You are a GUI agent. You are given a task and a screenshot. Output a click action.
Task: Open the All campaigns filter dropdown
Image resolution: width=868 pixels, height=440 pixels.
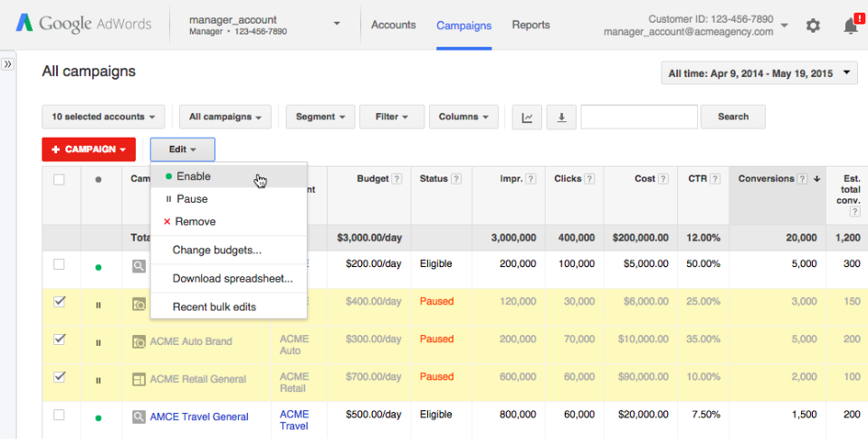point(224,117)
